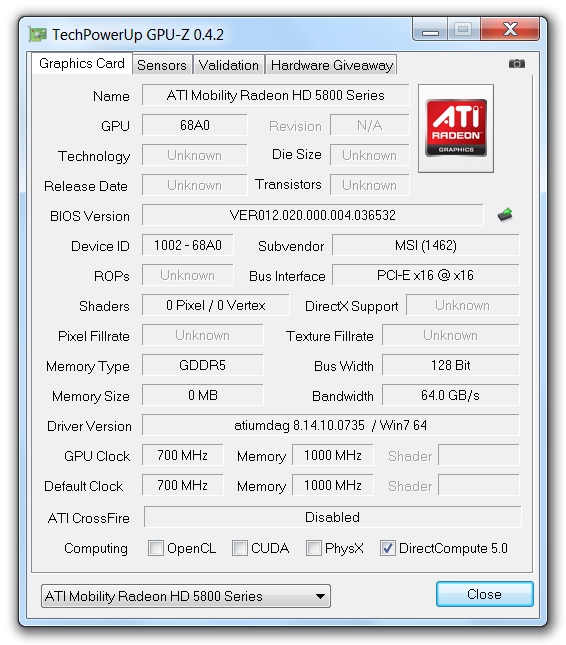Click the BIOS Version text field
Image resolution: width=566 pixels, height=645 pixels.
[x=313, y=215]
